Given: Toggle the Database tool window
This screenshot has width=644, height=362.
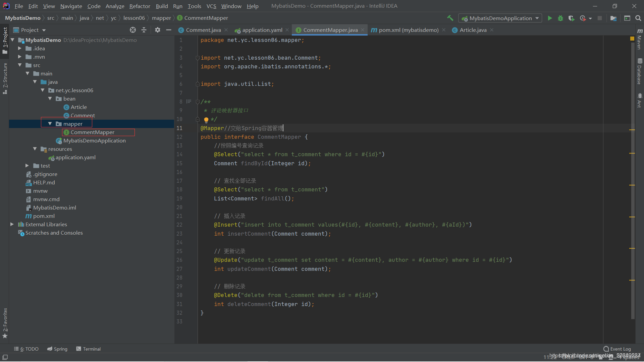Looking at the screenshot, I should point(639,71).
